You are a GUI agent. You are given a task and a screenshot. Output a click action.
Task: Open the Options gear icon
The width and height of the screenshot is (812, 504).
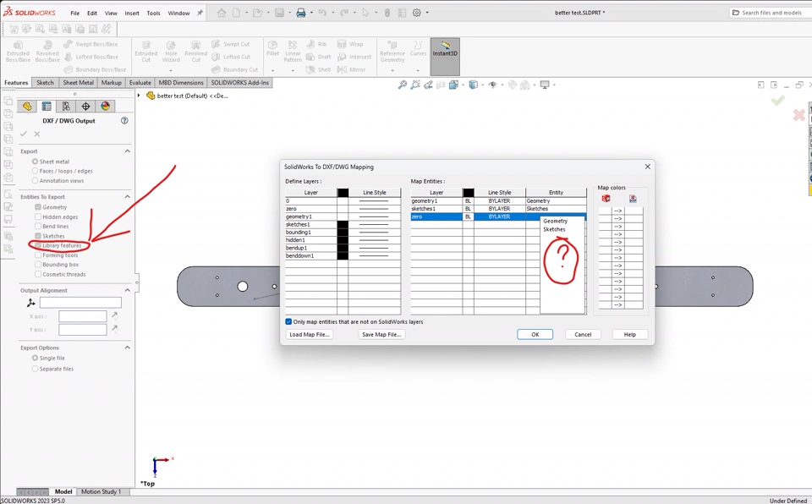tap(417, 13)
